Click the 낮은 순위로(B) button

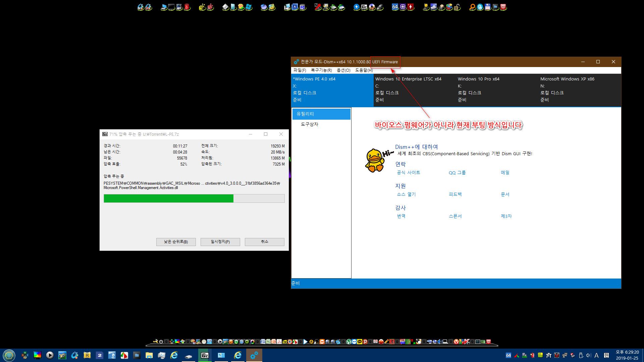(x=176, y=242)
